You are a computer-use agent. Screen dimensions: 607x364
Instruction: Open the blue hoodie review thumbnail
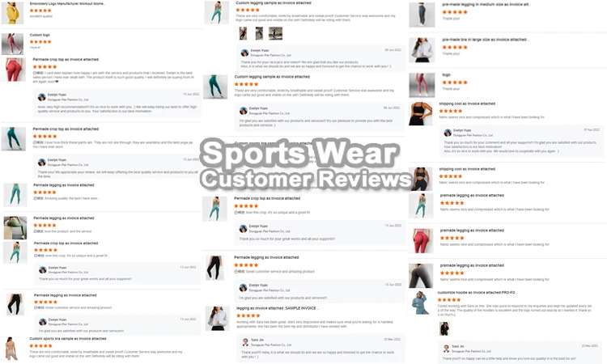coord(420,303)
